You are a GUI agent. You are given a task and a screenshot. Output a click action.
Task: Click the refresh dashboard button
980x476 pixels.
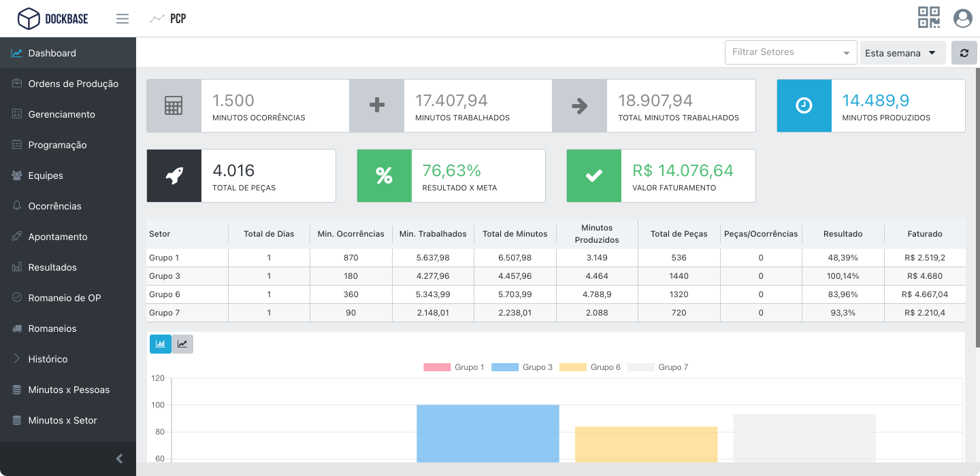click(964, 53)
